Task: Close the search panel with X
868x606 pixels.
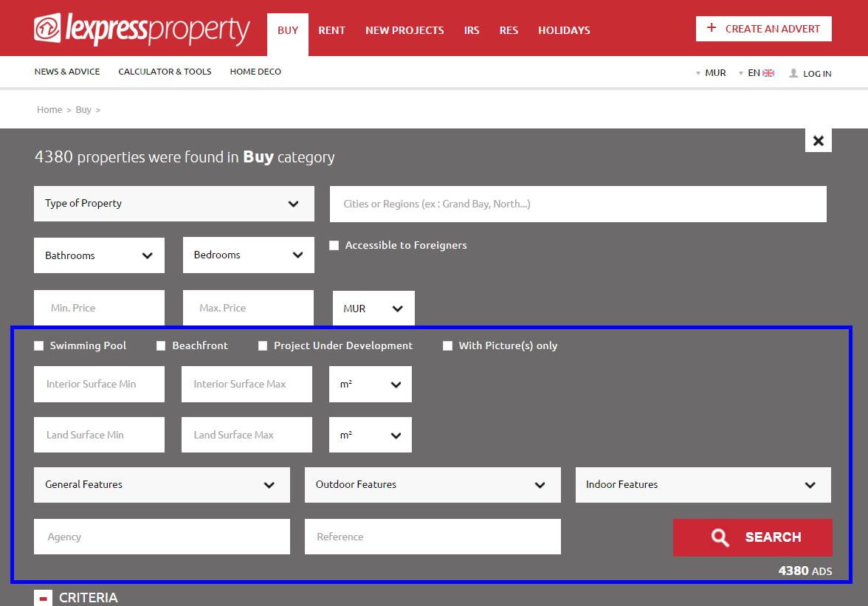Action: [818, 140]
